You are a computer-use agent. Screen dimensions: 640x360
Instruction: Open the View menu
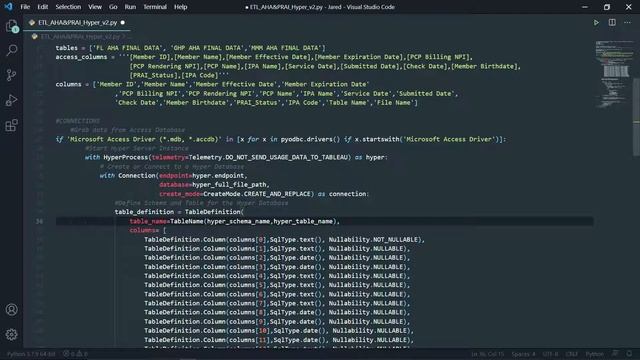pos(95,7)
